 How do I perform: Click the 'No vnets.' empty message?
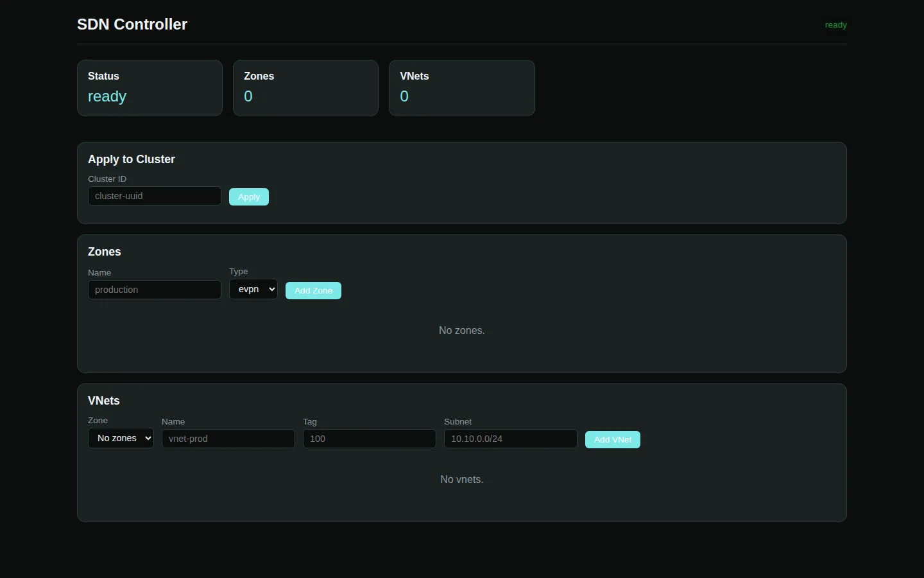[x=462, y=479]
